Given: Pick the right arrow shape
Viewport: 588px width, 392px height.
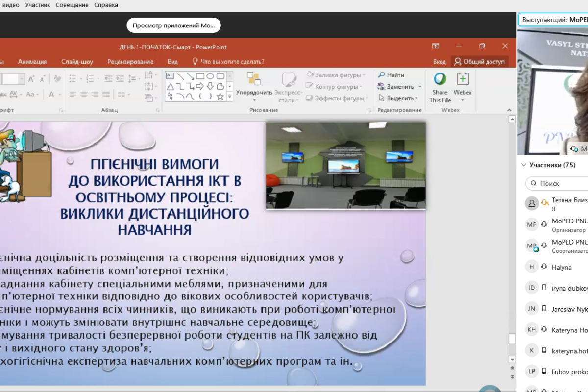Looking at the screenshot, I should click(200, 86).
